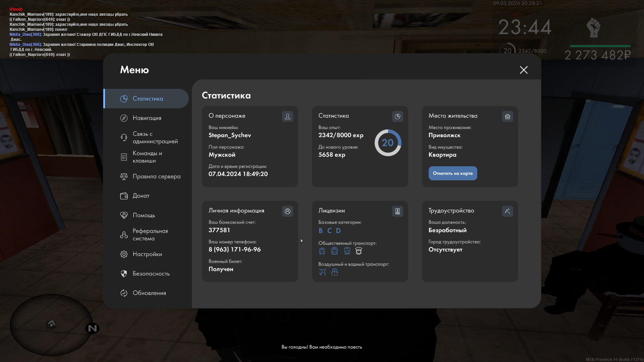Close the Меню window with X
Screen dimensions: 644x362
pos(524,70)
